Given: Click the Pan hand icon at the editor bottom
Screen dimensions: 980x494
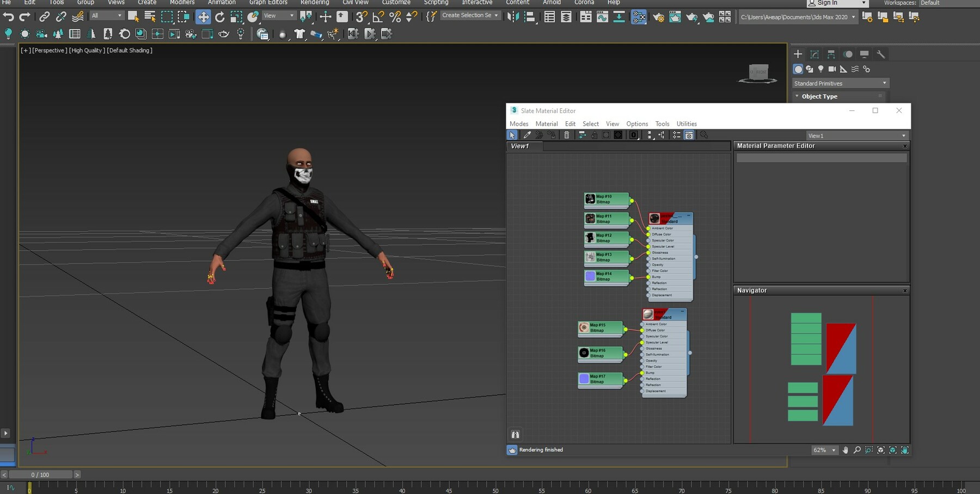Looking at the screenshot, I should pyautogui.click(x=846, y=450).
